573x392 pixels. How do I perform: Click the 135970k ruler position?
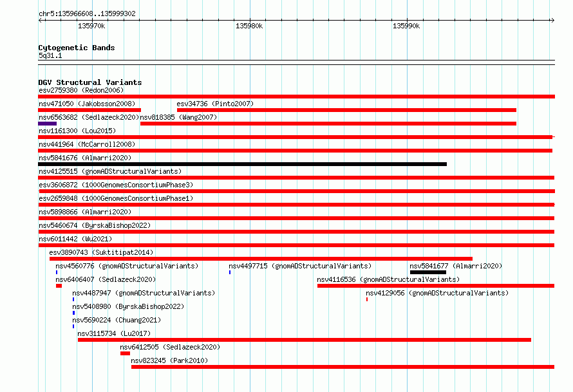[91, 26]
